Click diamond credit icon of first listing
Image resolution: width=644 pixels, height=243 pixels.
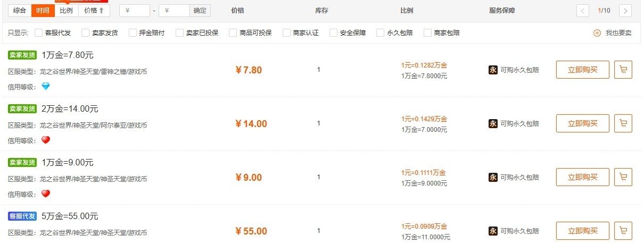click(x=46, y=86)
